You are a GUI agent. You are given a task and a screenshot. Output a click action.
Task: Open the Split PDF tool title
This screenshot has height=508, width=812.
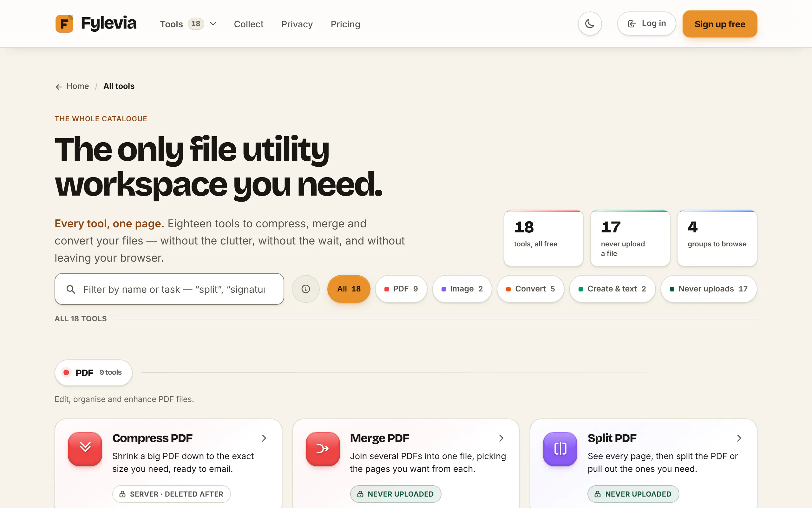(x=612, y=438)
